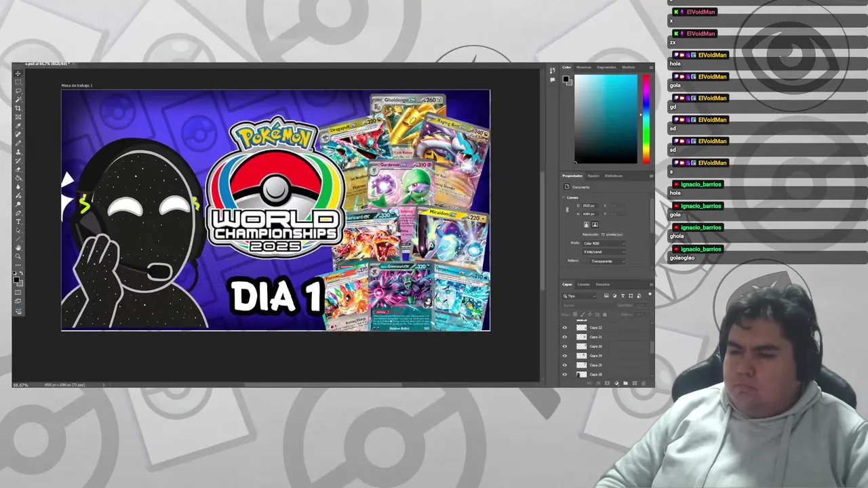
Task: Open the Capas panel options menu
Action: click(x=652, y=285)
